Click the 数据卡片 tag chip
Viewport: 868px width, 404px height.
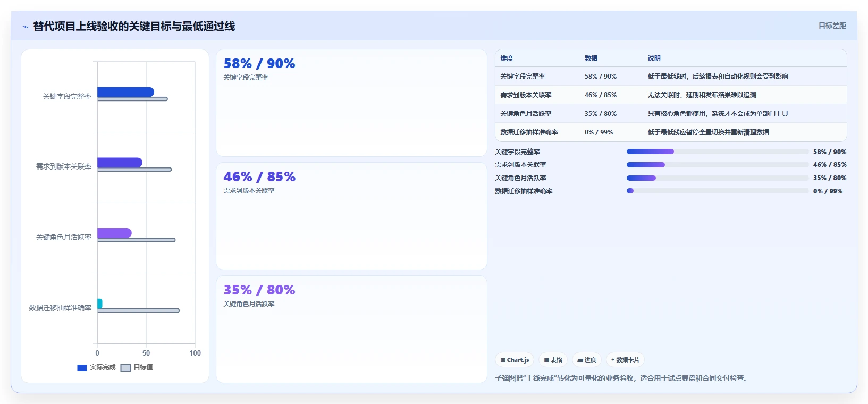click(625, 360)
